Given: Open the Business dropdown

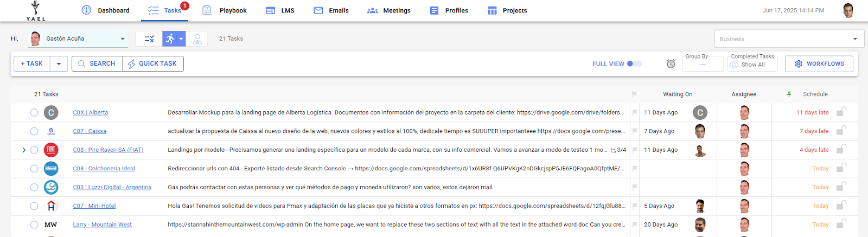Looking at the screenshot, I should (789, 39).
